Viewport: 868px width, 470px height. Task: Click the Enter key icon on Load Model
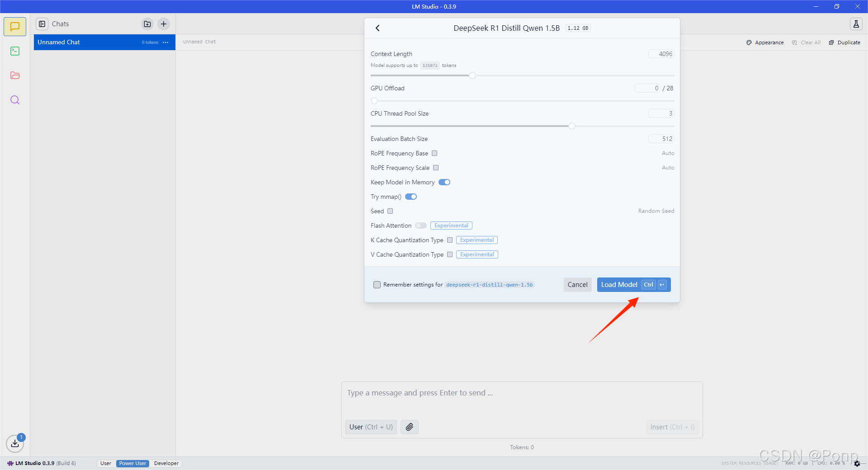coord(662,285)
